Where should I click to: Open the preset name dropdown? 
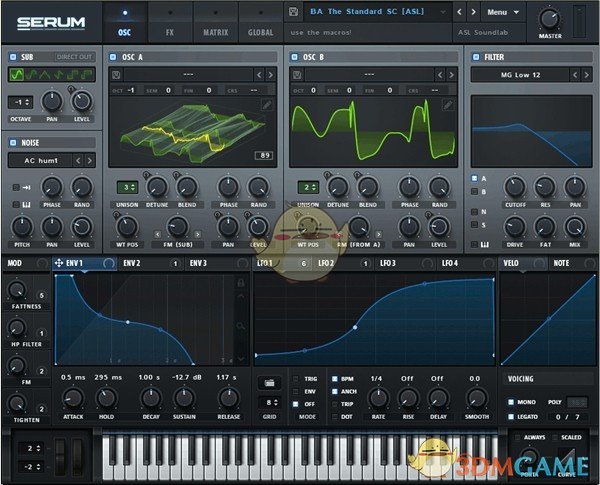click(377, 12)
